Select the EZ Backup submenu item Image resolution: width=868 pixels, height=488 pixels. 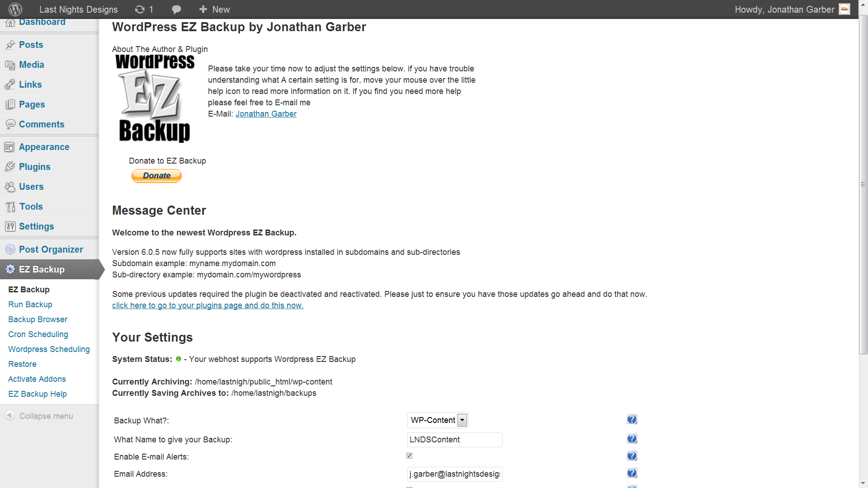click(29, 290)
